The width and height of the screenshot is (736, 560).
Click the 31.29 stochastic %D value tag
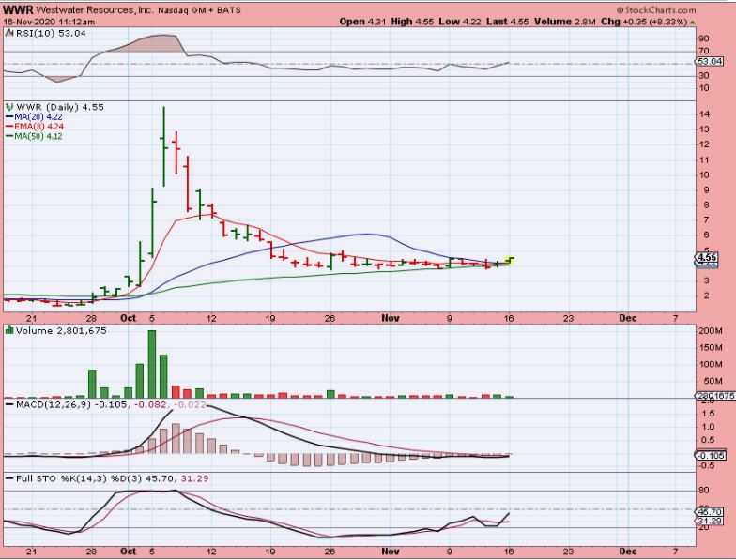(x=709, y=522)
